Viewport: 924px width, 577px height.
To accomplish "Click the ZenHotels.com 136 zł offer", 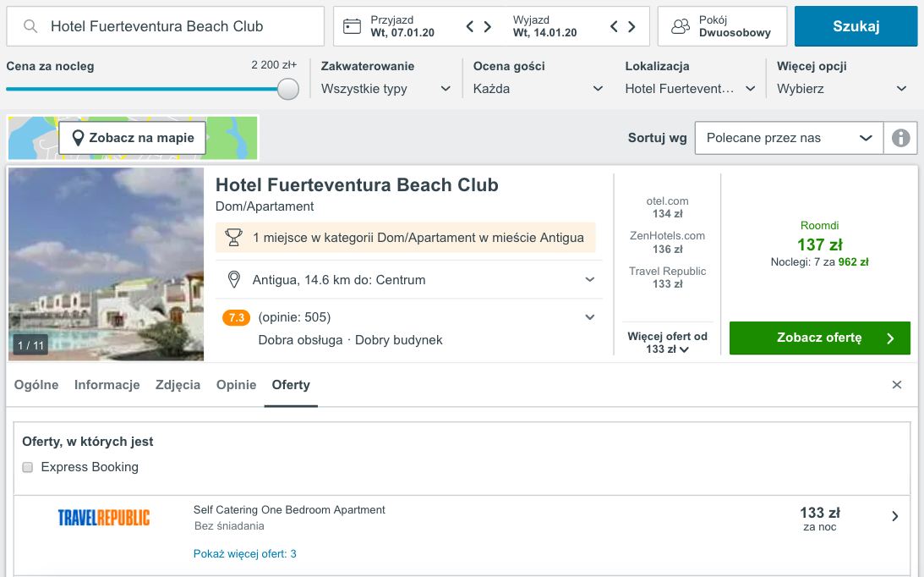I will 667,243.
